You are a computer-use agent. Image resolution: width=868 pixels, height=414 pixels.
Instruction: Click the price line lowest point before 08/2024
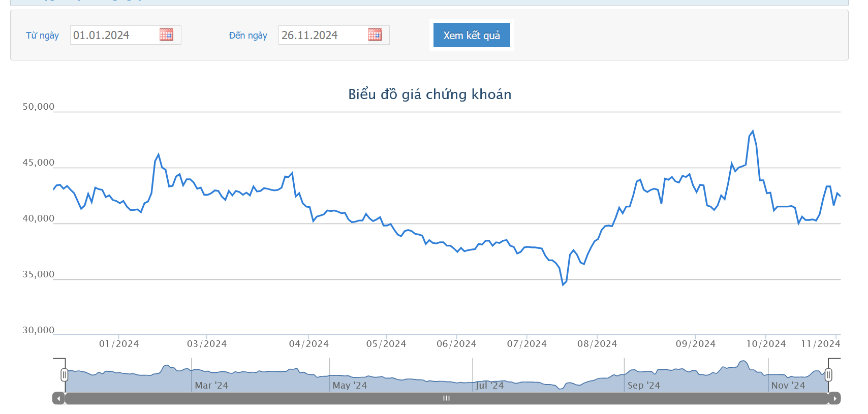[x=563, y=284]
